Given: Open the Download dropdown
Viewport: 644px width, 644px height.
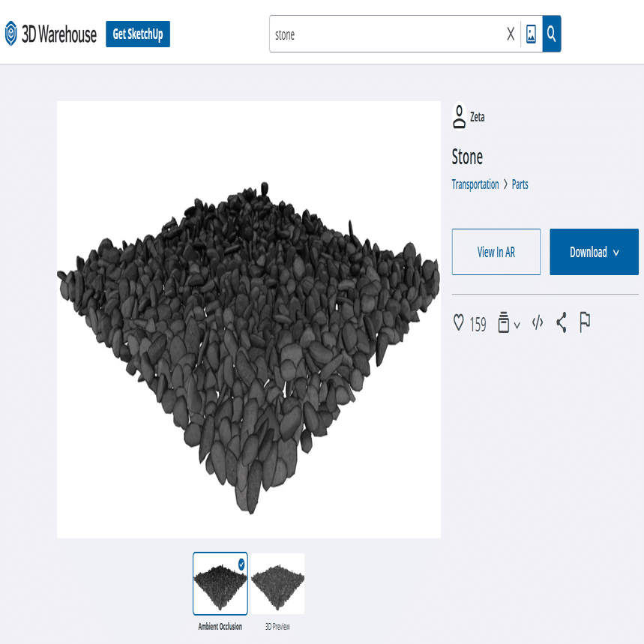Looking at the screenshot, I should point(594,252).
